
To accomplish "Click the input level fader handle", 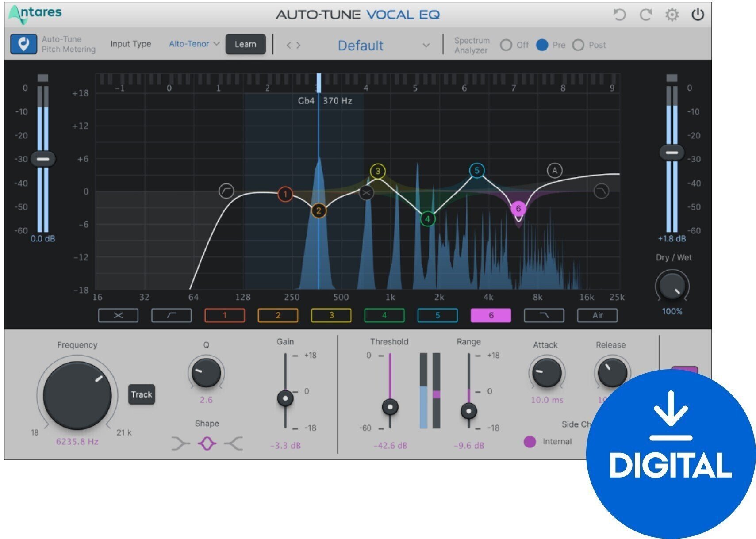I will [43, 159].
